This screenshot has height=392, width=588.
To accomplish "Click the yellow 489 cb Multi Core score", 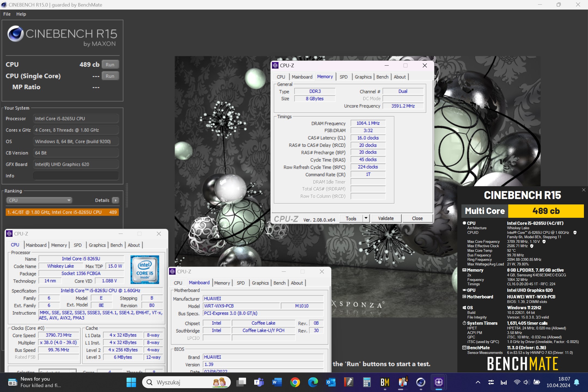I will [546, 211].
